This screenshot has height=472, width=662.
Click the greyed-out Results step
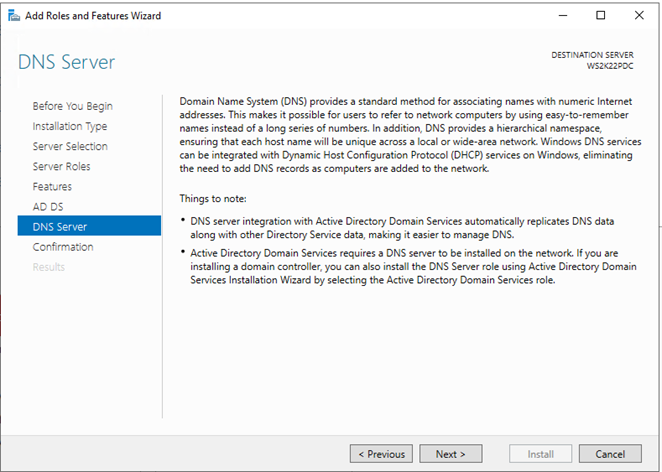[49, 267]
